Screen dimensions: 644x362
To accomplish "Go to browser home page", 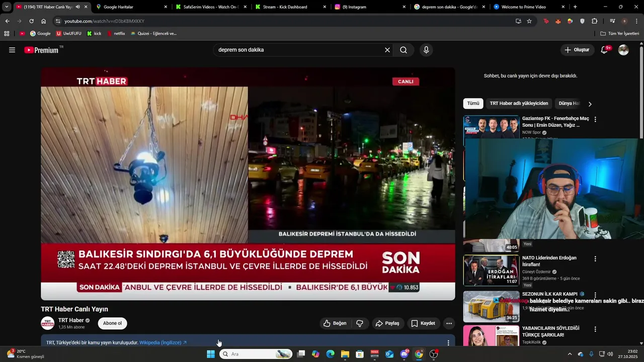I will (43, 21).
